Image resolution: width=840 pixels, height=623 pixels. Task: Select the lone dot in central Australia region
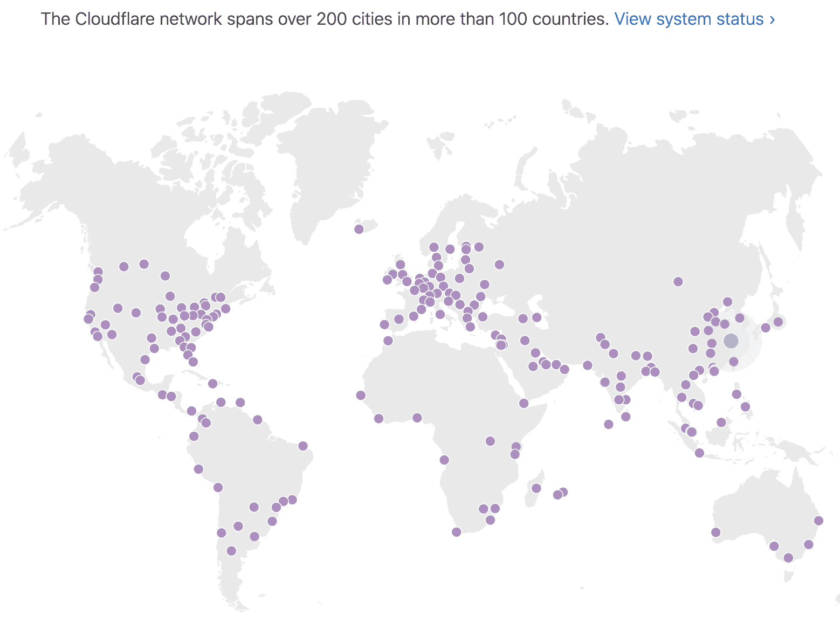pyautogui.click(x=715, y=532)
